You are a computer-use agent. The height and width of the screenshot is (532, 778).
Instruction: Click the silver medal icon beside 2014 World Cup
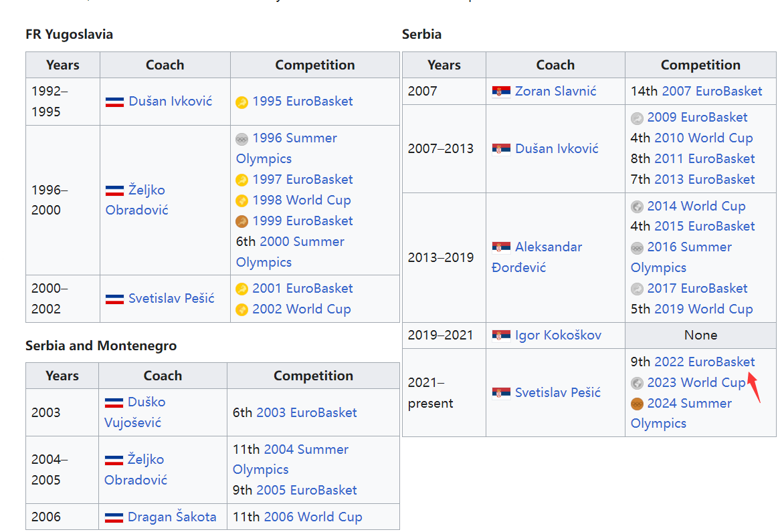point(638,207)
